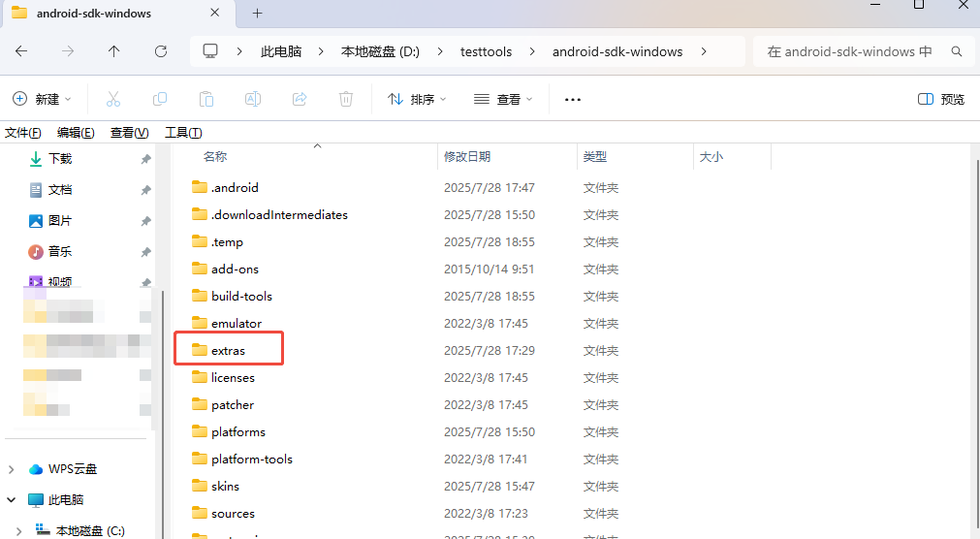Select the build-tools folder icon

point(200,295)
